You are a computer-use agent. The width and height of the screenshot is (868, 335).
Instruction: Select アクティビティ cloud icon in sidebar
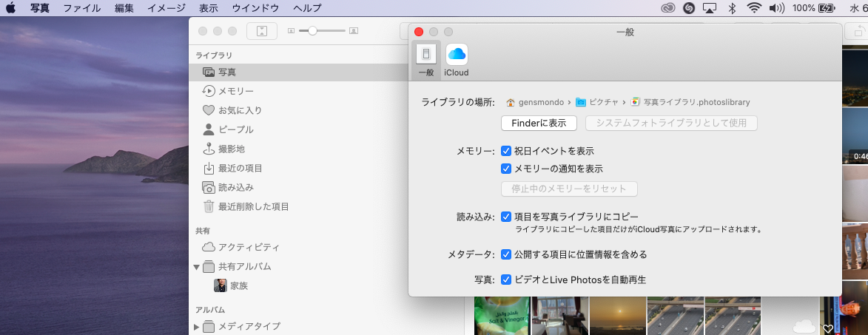click(x=209, y=247)
